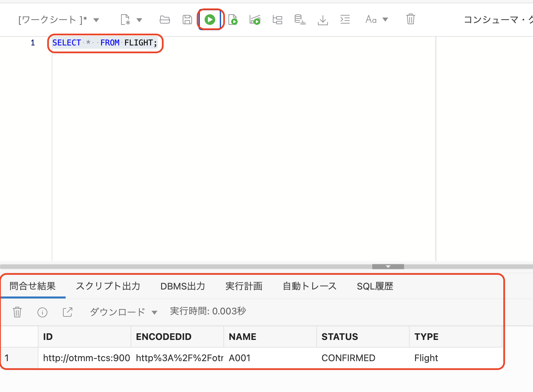Delete query results with trash icon
This screenshot has width=533, height=392.
tap(17, 312)
